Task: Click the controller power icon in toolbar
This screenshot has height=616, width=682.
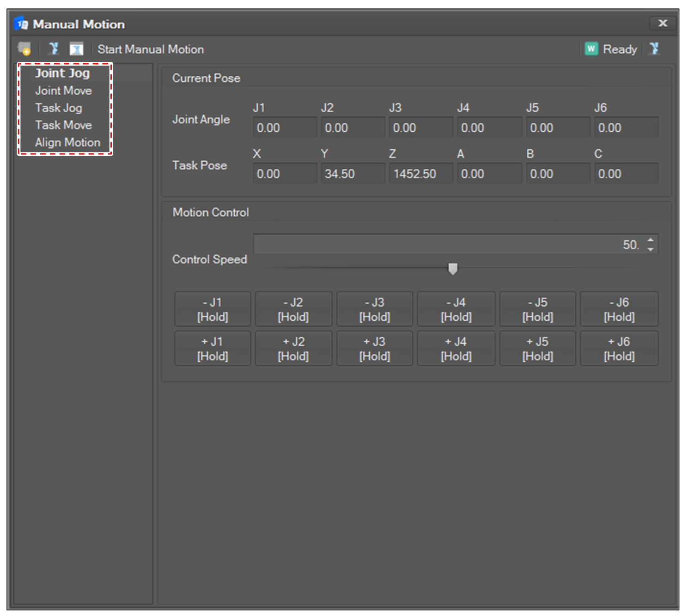Action: (24, 49)
